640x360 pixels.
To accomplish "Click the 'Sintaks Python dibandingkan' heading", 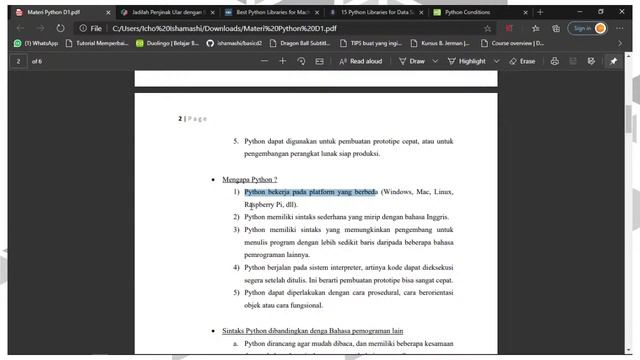I will pos(313,331).
